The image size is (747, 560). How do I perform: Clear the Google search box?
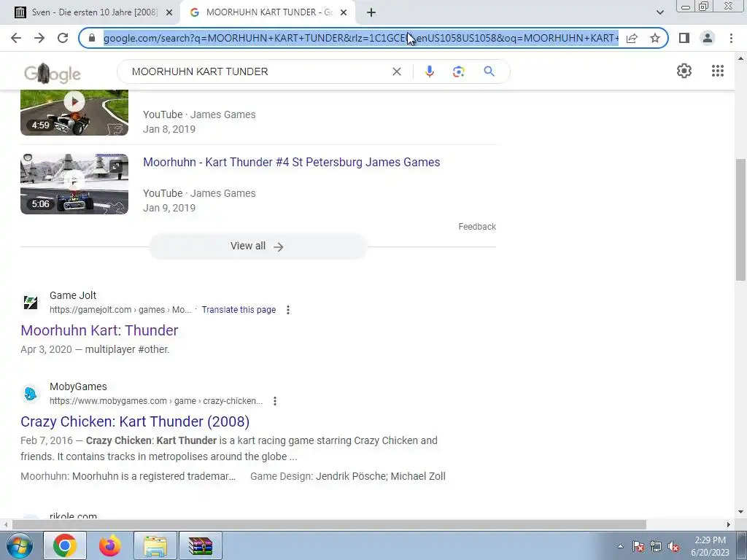tap(396, 71)
